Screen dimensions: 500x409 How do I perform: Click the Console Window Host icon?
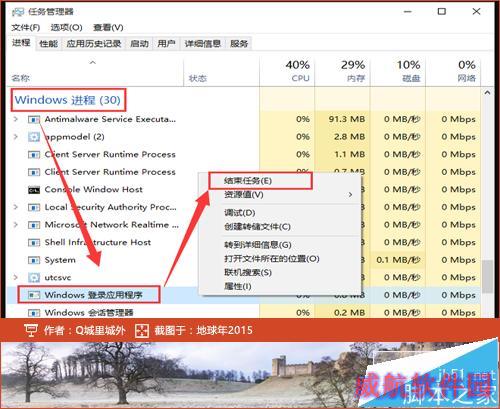pyautogui.click(x=34, y=190)
